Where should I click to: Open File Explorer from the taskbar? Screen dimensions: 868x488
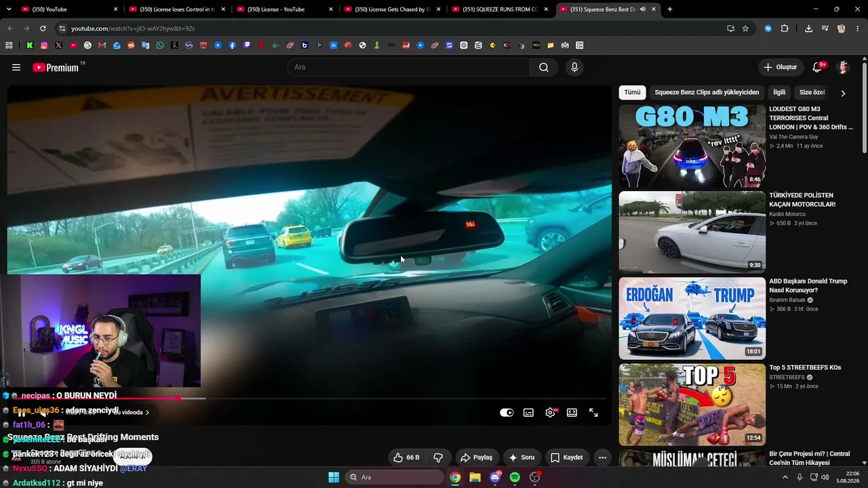(x=475, y=477)
